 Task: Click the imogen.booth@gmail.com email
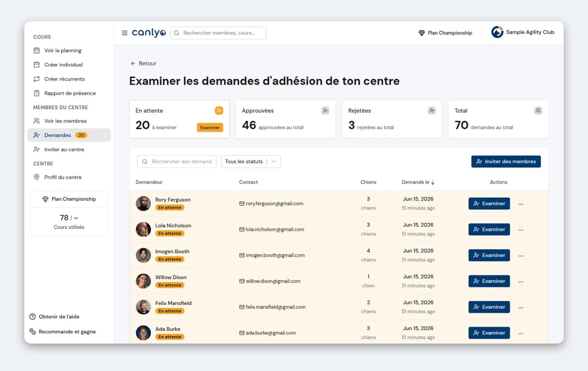[x=275, y=255]
